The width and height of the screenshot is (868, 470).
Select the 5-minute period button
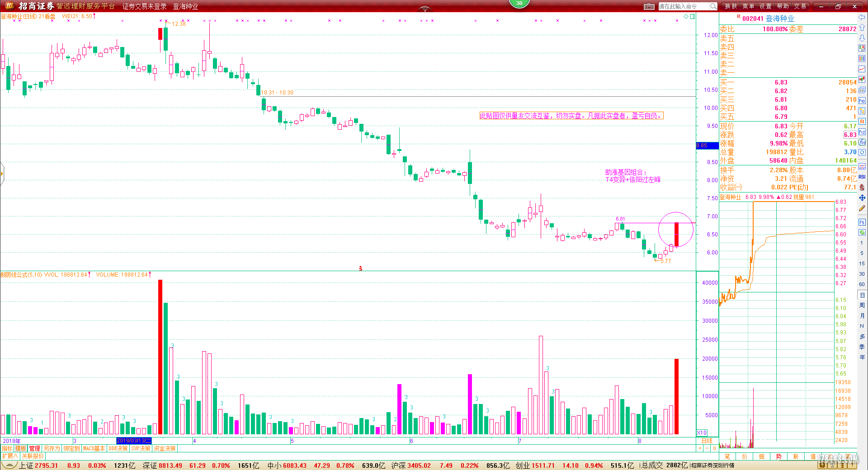point(862,253)
